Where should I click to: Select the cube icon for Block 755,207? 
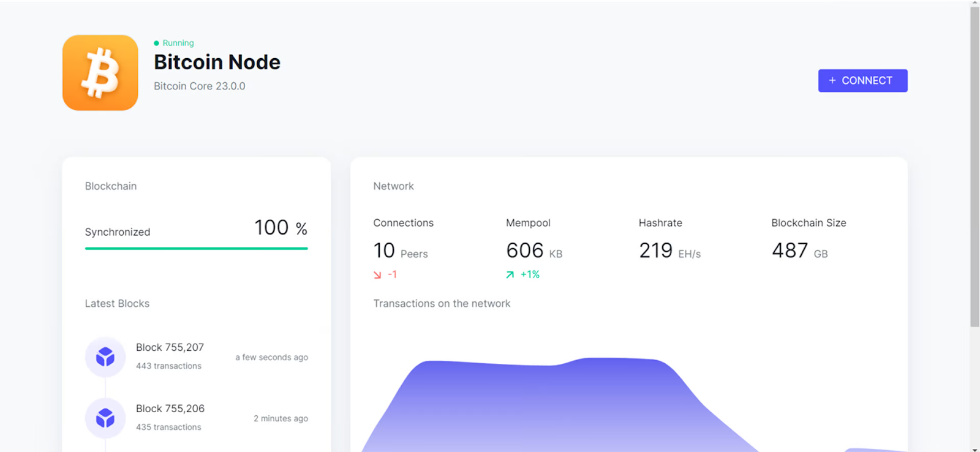(105, 356)
